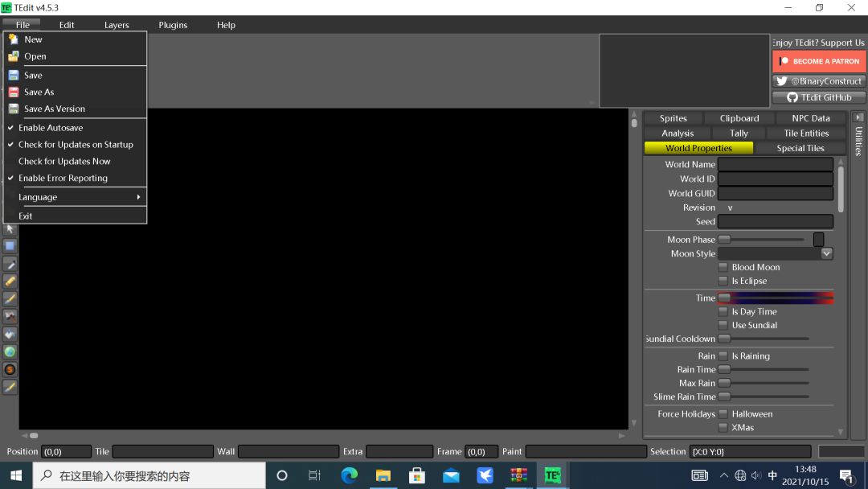868x489 pixels.
Task: Select the yellow Pencil tool
Action: click(10, 281)
